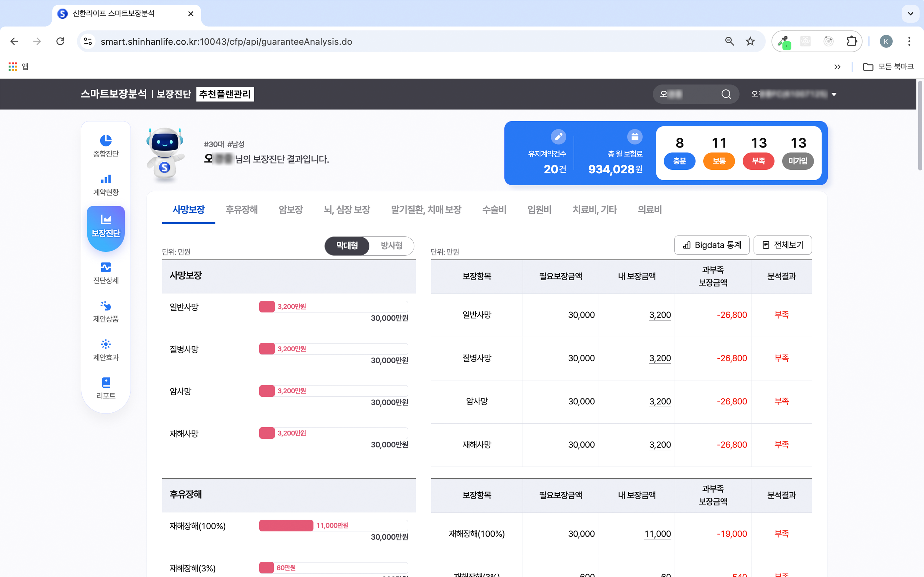Open the 제안효과 panel

point(106,350)
